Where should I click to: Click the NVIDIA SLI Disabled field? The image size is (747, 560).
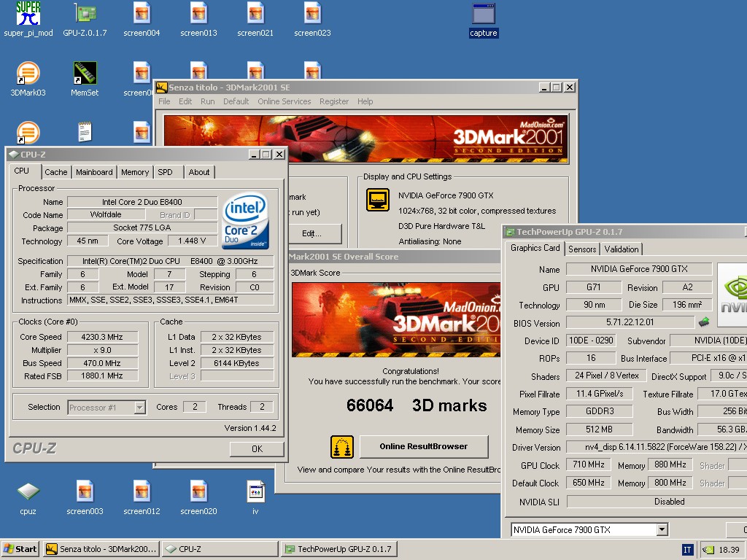(657, 502)
